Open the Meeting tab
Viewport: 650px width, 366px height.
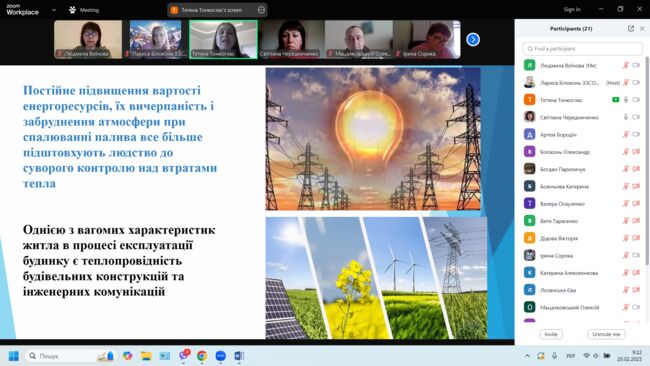point(84,10)
